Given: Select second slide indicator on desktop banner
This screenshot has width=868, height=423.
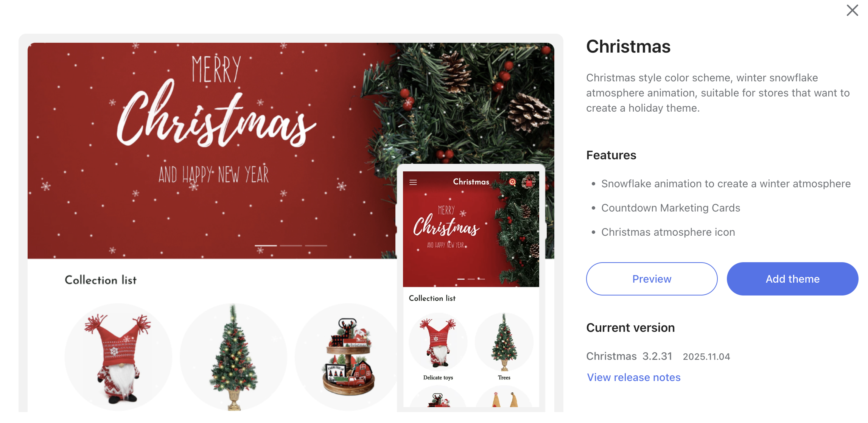Looking at the screenshot, I should tap(291, 246).
